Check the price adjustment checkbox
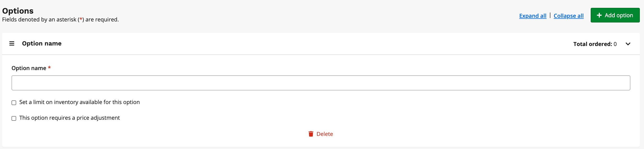The height and width of the screenshot is (149, 644). point(14,118)
